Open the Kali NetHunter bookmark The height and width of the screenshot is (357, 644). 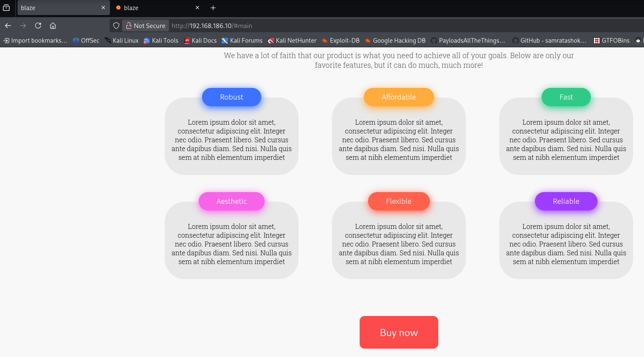point(292,41)
